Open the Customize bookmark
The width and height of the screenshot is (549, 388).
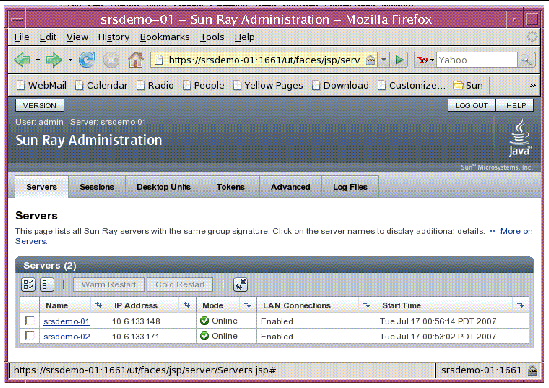412,85
